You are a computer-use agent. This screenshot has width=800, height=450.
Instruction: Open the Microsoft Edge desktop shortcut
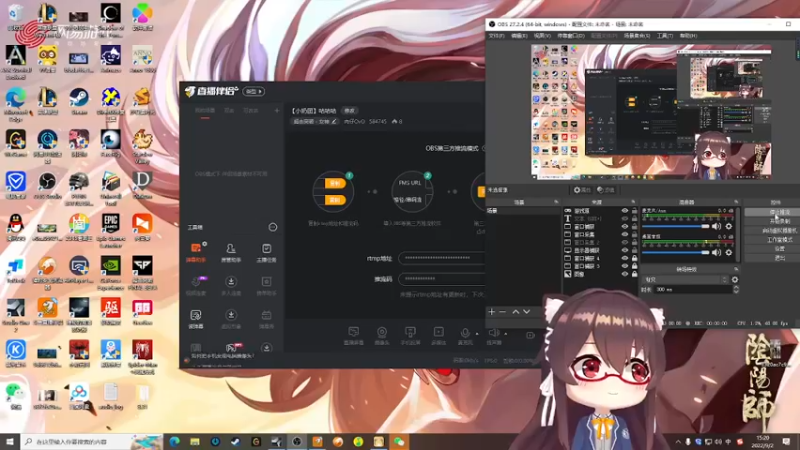(x=16, y=104)
